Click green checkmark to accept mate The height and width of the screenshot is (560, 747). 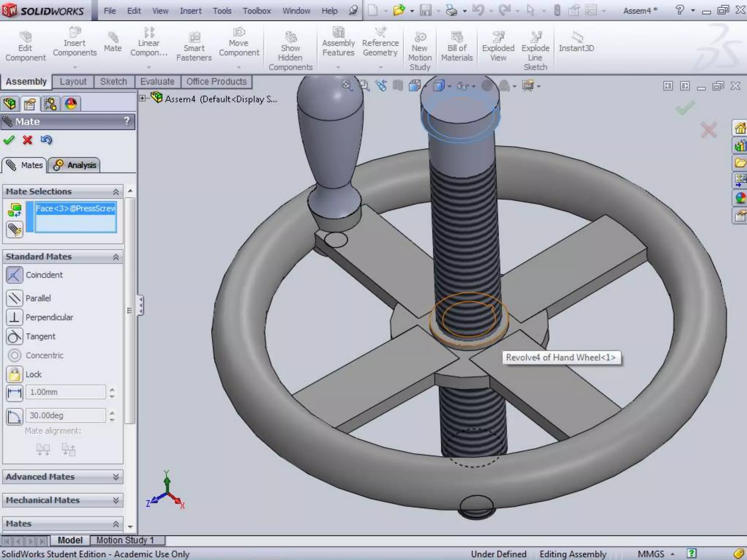[x=9, y=140]
